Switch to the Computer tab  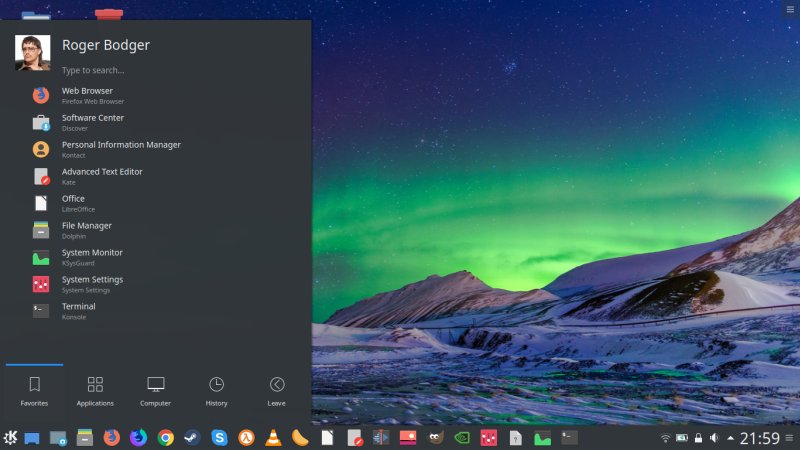[x=156, y=391]
